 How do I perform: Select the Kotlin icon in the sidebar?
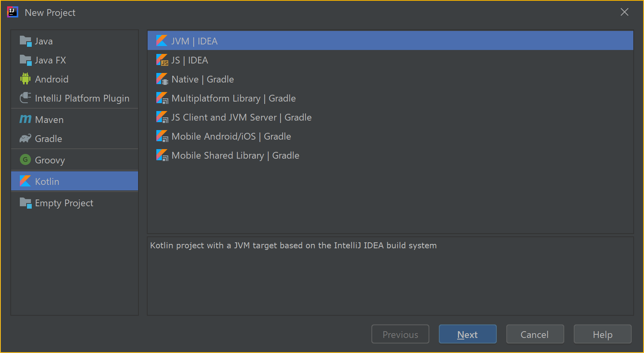[x=25, y=181]
